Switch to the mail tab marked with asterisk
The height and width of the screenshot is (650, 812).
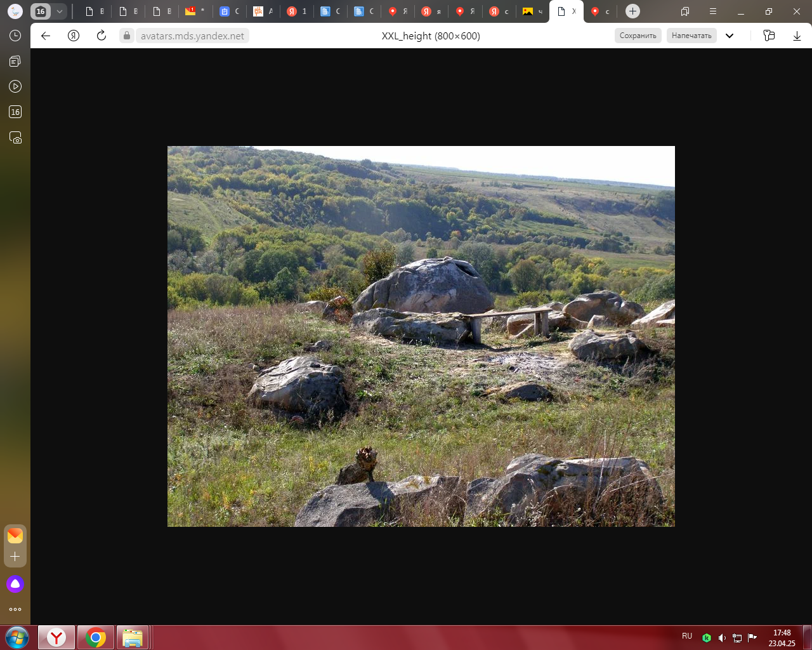[x=195, y=11]
